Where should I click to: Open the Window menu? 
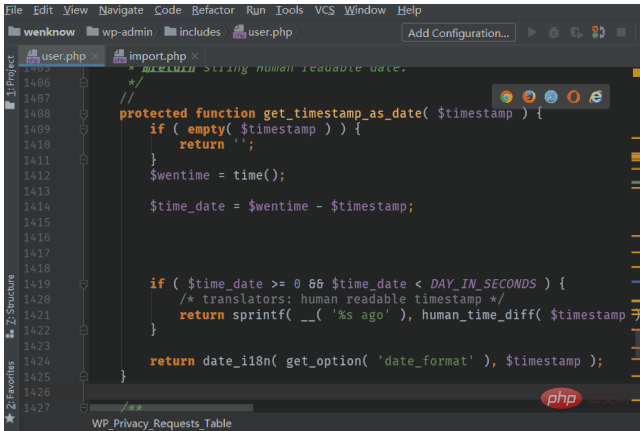[x=364, y=10]
